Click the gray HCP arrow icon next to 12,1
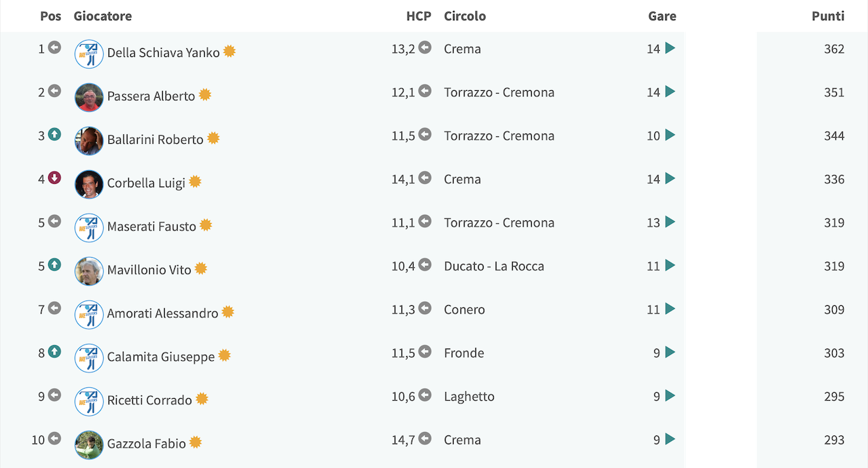The height and width of the screenshot is (468, 868). tap(425, 91)
